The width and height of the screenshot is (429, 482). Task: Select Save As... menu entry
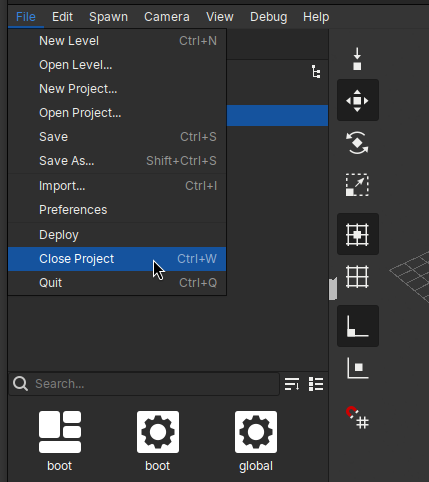(x=117, y=161)
